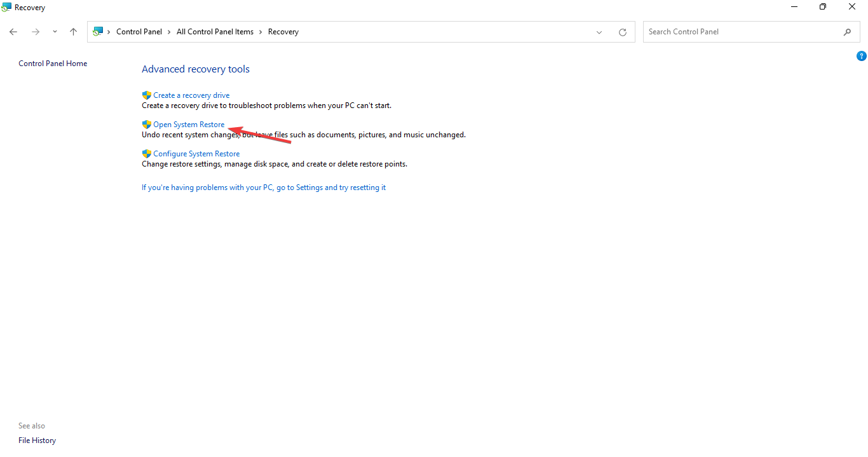Expand chevron after All Control Panel Items

[261, 32]
